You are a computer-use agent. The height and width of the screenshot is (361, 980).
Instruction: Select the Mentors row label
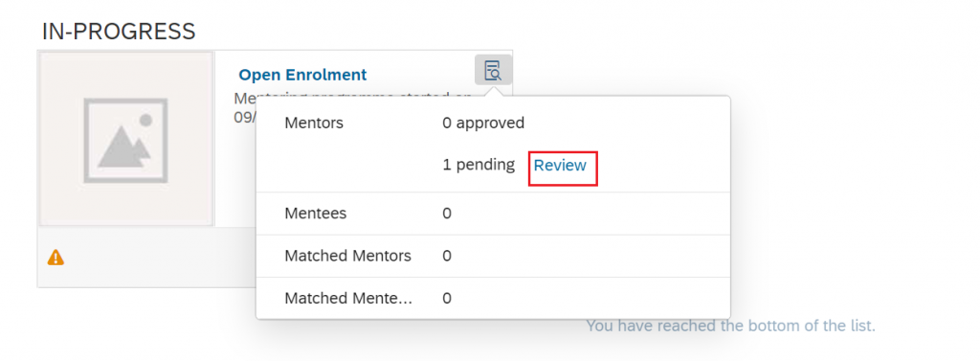pyautogui.click(x=314, y=124)
